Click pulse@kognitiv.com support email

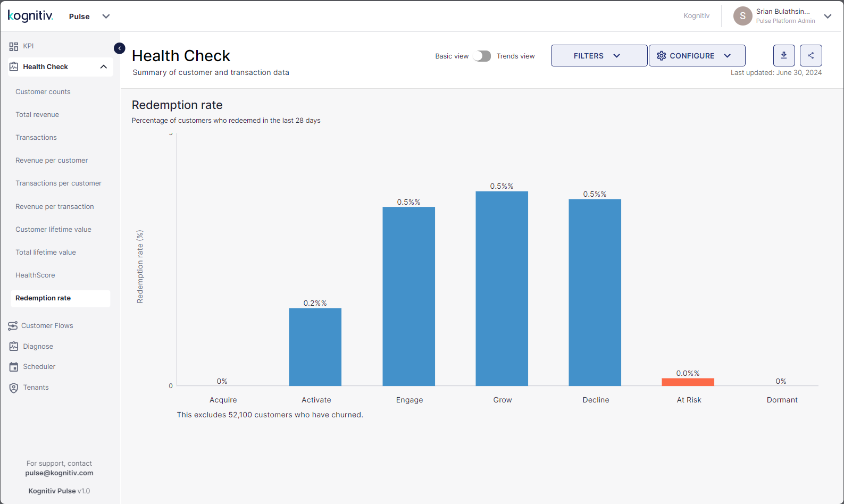pos(59,473)
